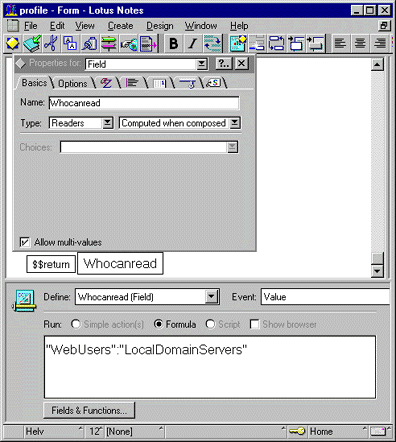
Task: Click the Copy SmartIcon with two A pages
Action: pyautogui.click(x=70, y=44)
